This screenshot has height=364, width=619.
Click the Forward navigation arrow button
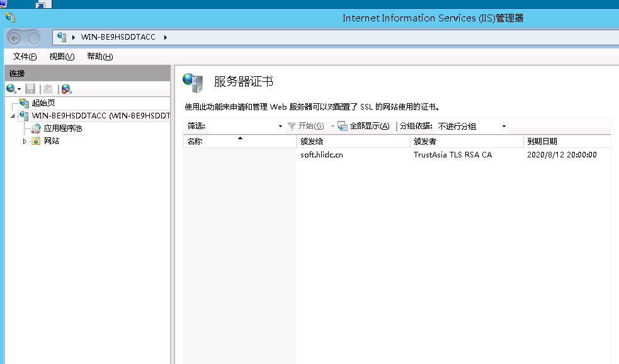[x=33, y=38]
